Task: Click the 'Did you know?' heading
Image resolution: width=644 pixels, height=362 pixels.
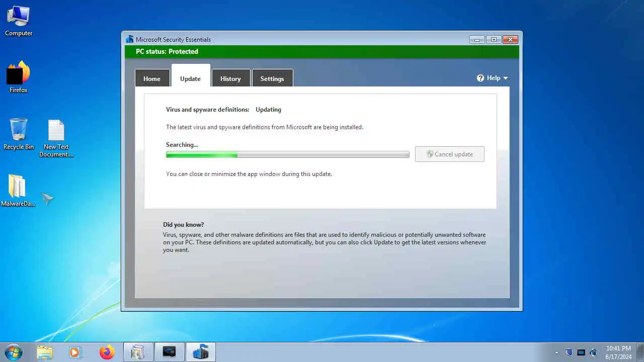Action: (184, 225)
